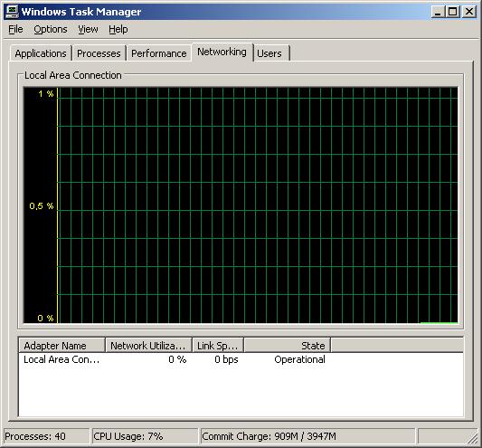Click the Task Manager title bar icon

pos(12,12)
